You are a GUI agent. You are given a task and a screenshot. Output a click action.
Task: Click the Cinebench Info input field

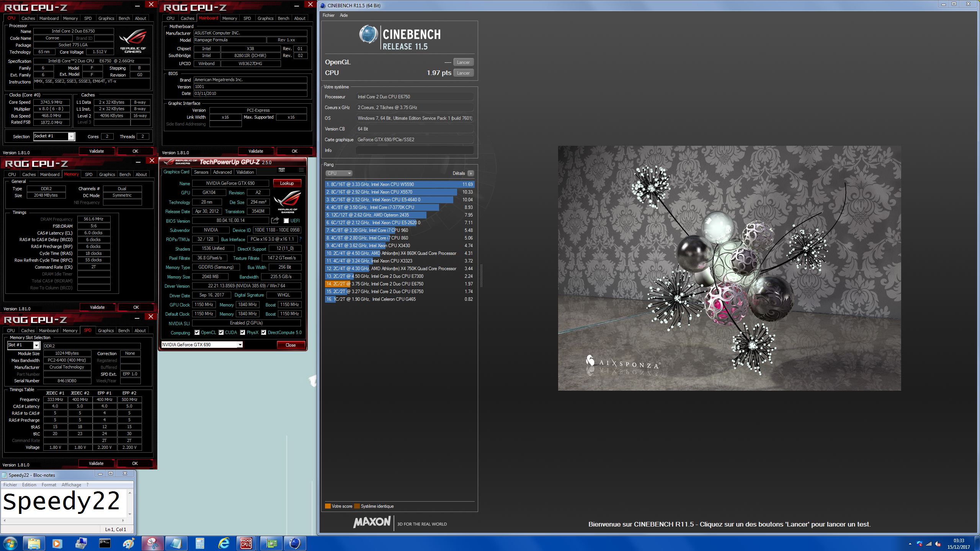click(x=415, y=150)
